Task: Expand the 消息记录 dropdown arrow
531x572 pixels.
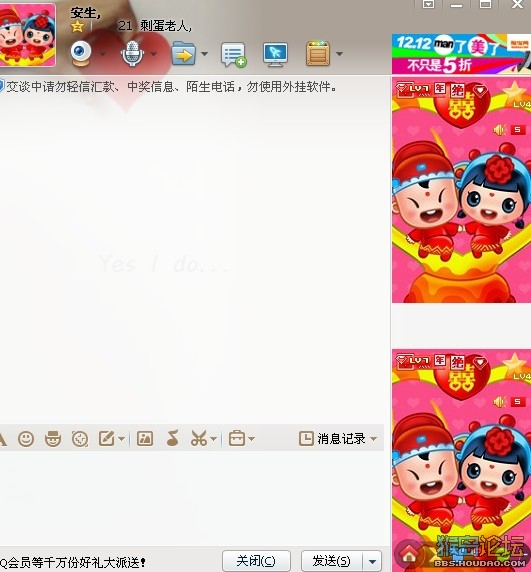Action: 373,438
